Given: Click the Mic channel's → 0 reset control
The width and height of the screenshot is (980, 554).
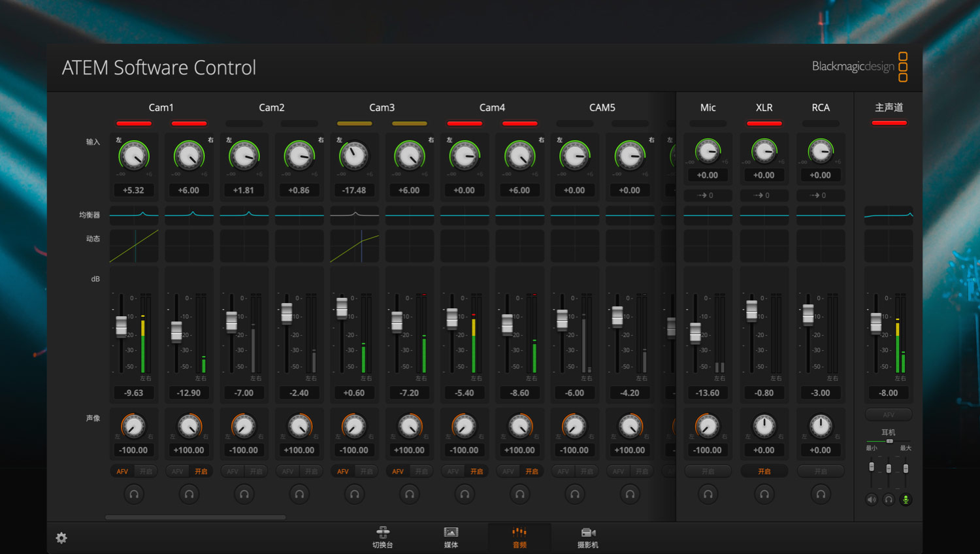Looking at the screenshot, I should click(708, 195).
